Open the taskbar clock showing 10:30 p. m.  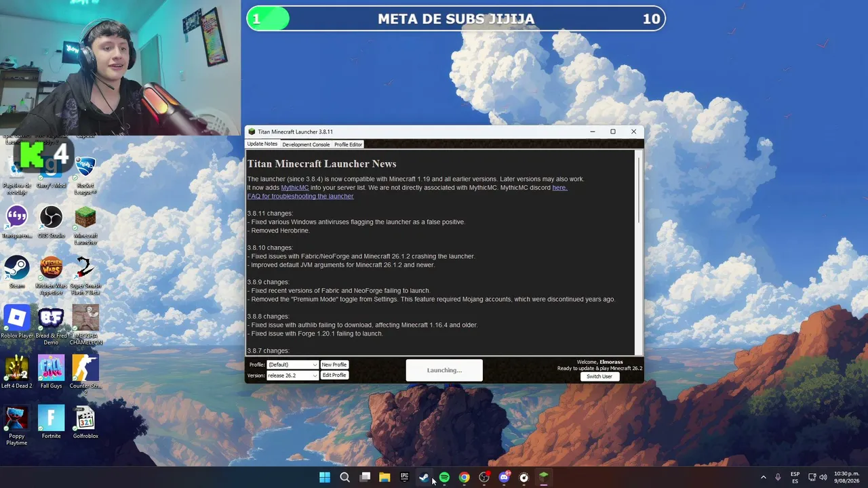(x=847, y=477)
